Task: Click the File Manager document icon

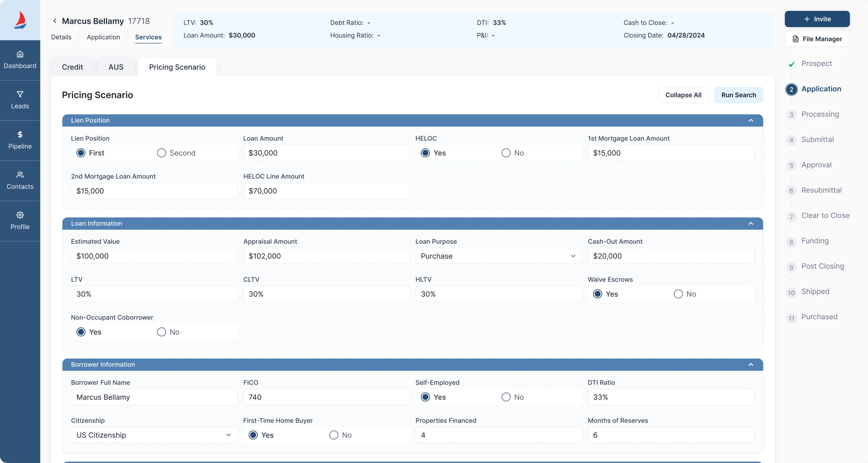Action: click(796, 39)
